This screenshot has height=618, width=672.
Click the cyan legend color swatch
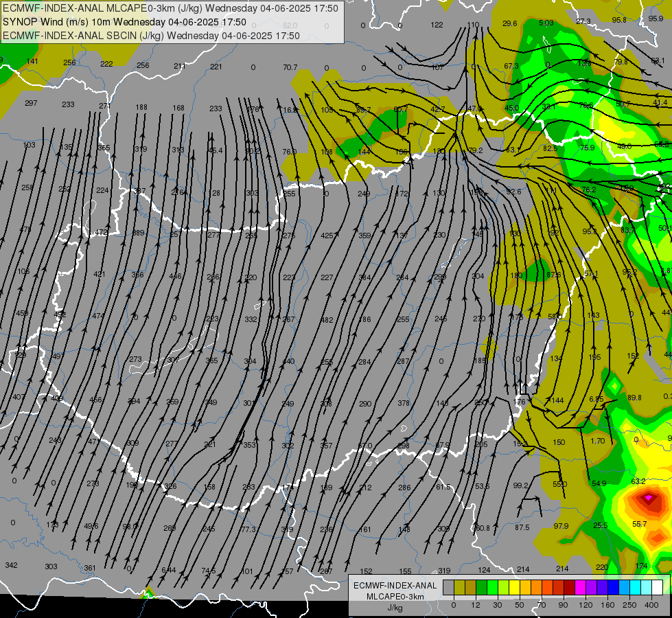click(635, 587)
